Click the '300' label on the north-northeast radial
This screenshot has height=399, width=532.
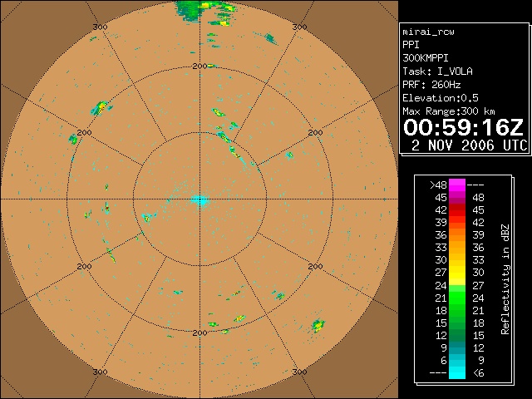[299, 27]
